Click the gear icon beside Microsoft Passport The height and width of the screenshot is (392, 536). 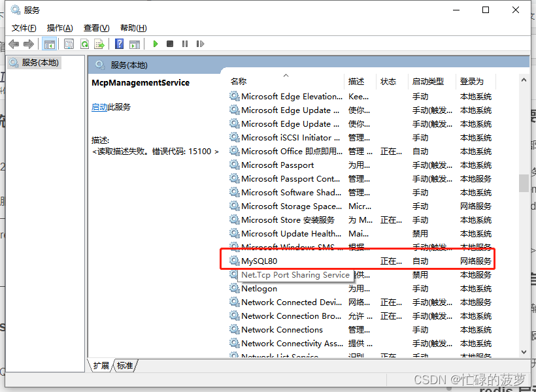click(234, 165)
